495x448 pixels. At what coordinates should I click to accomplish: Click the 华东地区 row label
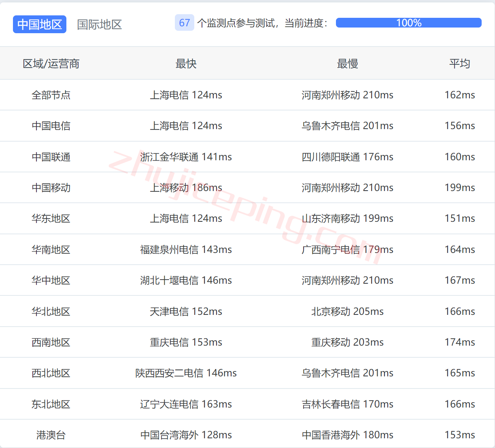pyautogui.click(x=51, y=219)
